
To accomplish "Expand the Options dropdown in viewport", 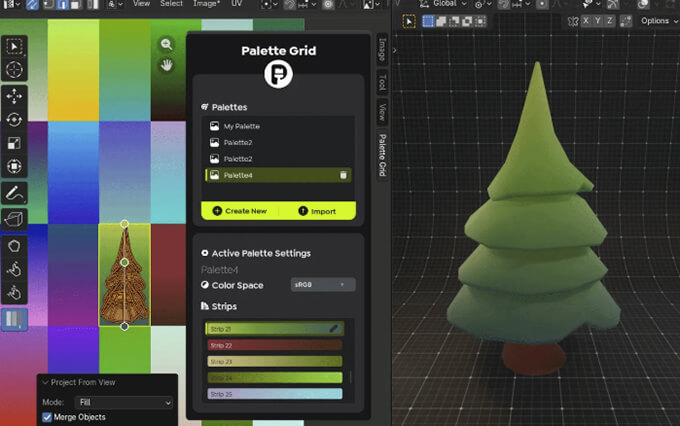I will pyautogui.click(x=659, y=20).
